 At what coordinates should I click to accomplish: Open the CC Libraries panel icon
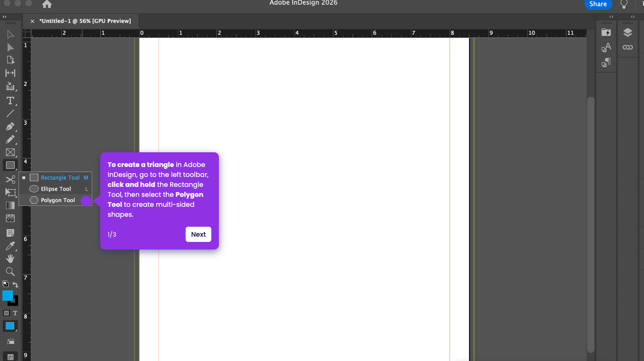point(606,32)
